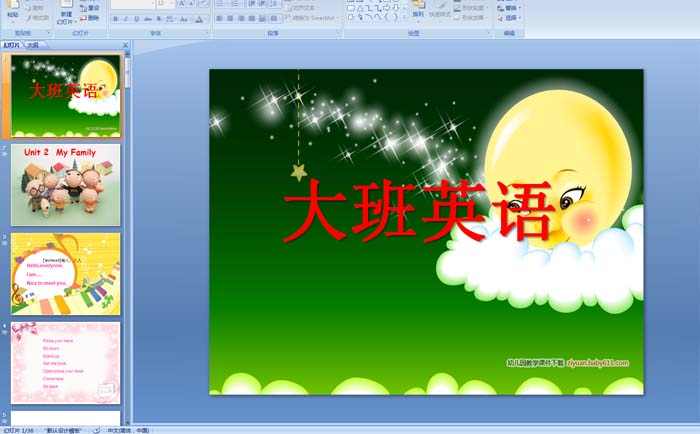Select the Format Painter (格式刷) tool
The width and height of the screenshot is (700, 434).
point(38,18)
